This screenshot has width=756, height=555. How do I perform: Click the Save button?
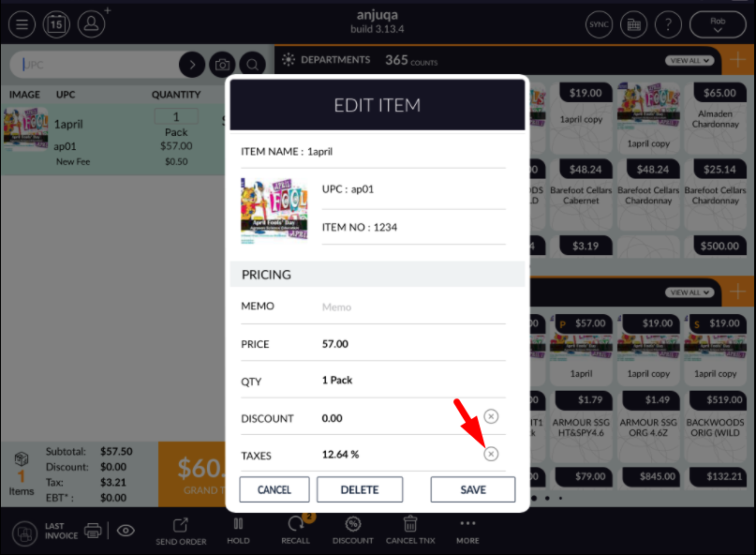click(x=473, y=489)
